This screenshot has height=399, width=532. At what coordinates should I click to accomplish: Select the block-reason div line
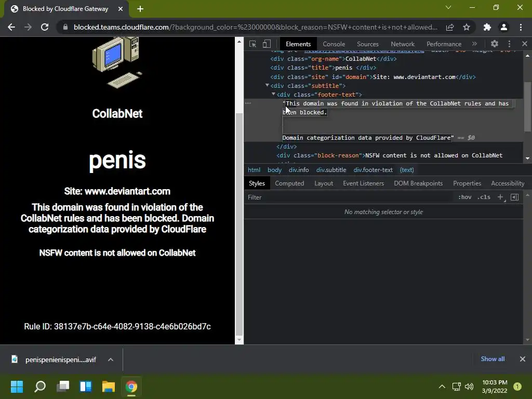pos(389,155)
